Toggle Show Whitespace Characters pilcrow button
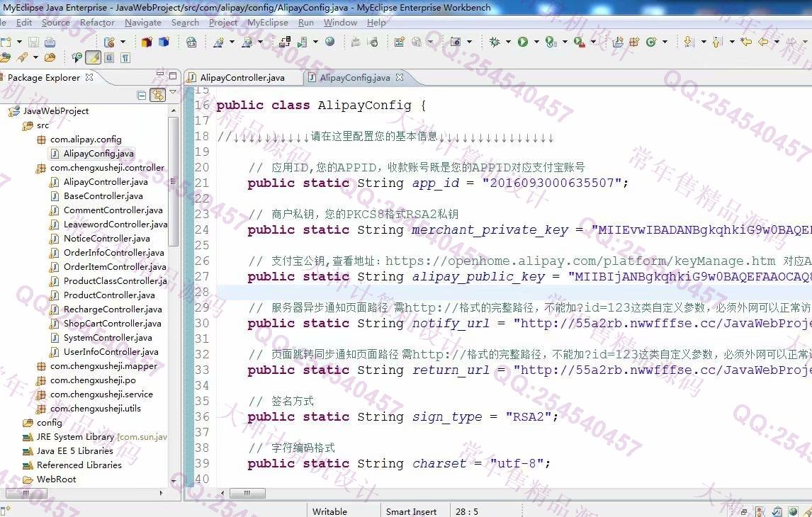The height and width of the screenshot is (517, 812). pyautogui.click(x=125, y=57)
